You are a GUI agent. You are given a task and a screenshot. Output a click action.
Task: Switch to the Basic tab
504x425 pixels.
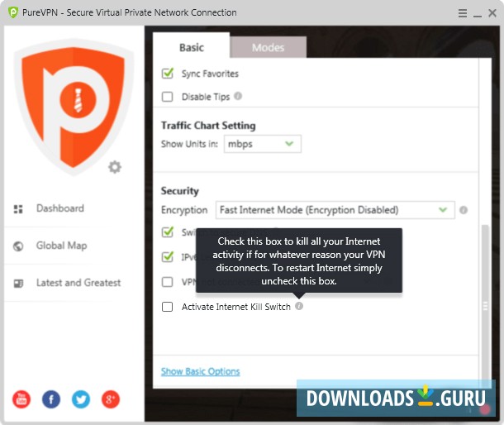(x=192, y=47)
